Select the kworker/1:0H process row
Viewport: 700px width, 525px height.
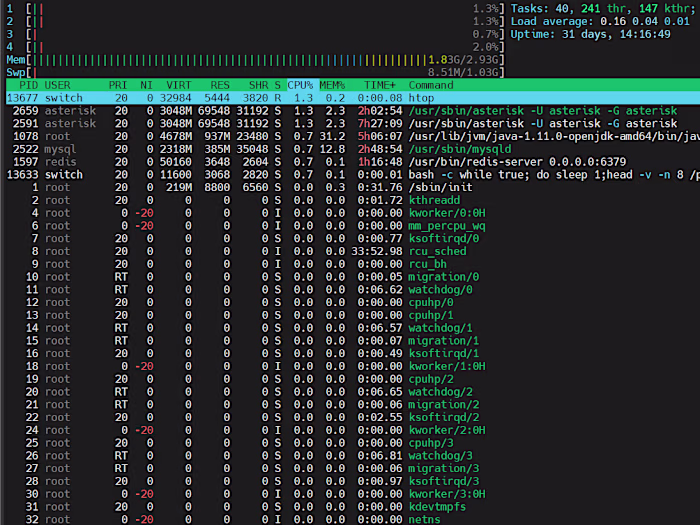click(x=353, y=367)
